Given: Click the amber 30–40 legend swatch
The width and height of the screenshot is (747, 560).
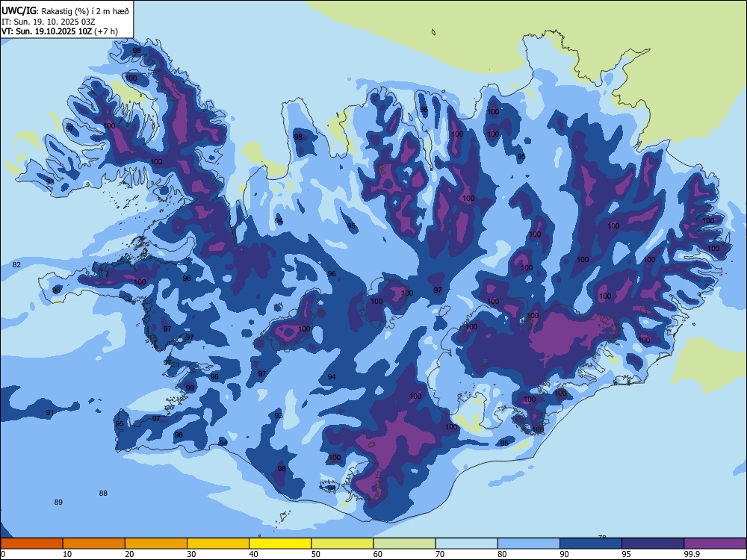Looking at the screenshot, I should 218,544.
